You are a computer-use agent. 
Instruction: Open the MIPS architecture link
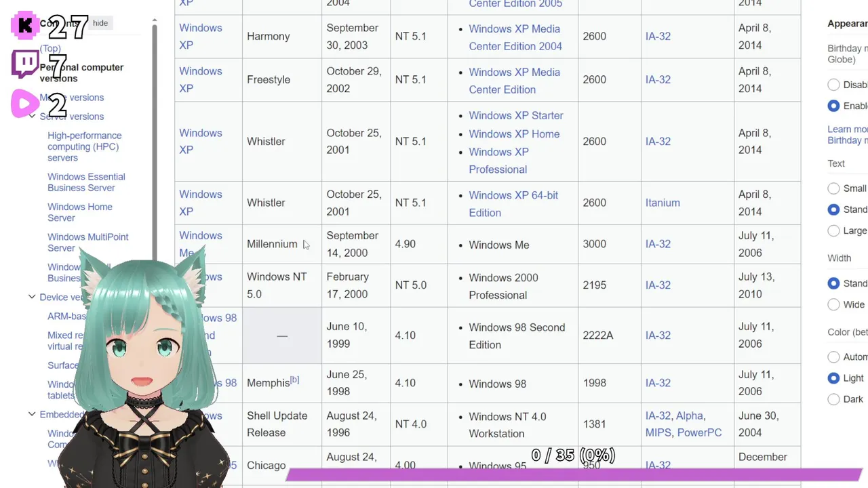click(x=658, y=432)
